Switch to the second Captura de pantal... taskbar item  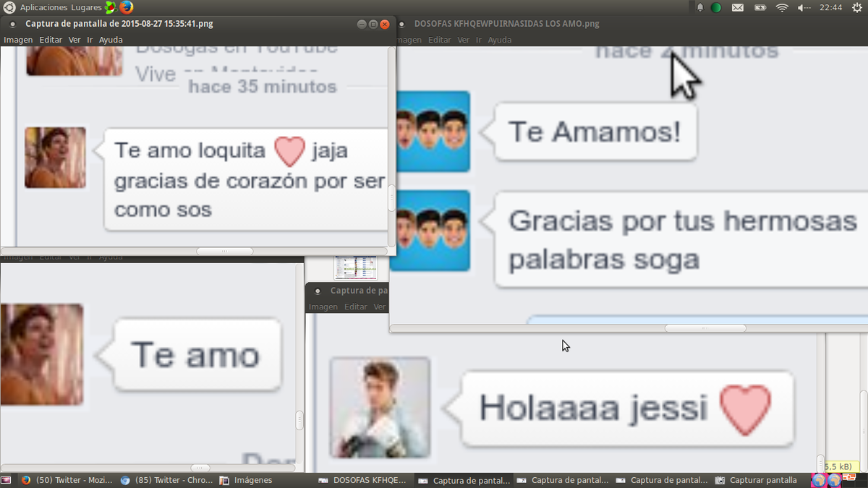[x=563, y=480]
